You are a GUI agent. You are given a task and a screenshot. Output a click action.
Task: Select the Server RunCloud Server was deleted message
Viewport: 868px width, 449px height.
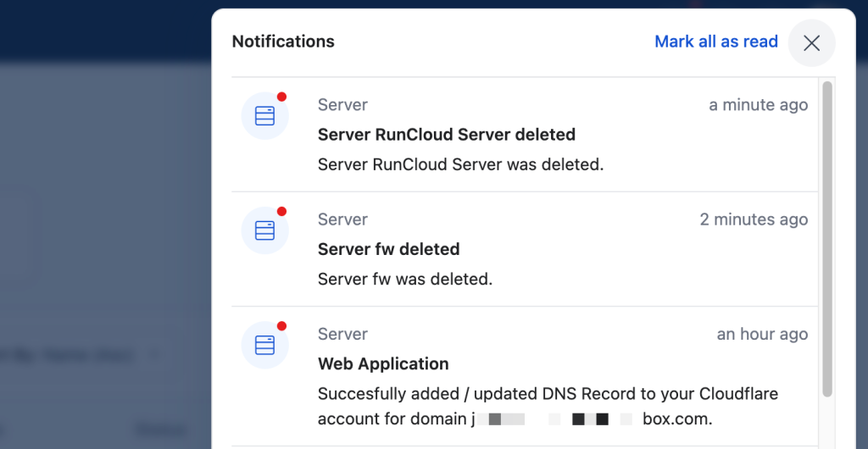click(x=460, y=164)
